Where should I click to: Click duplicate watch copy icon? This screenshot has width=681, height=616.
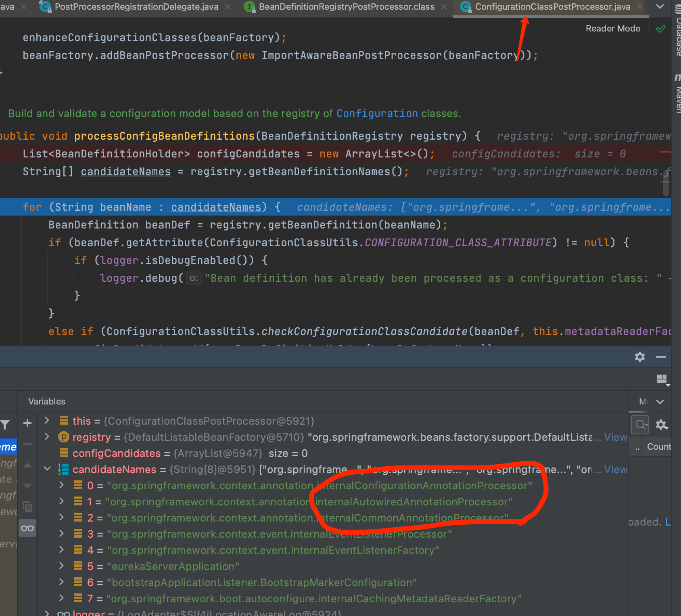(27, 507)
